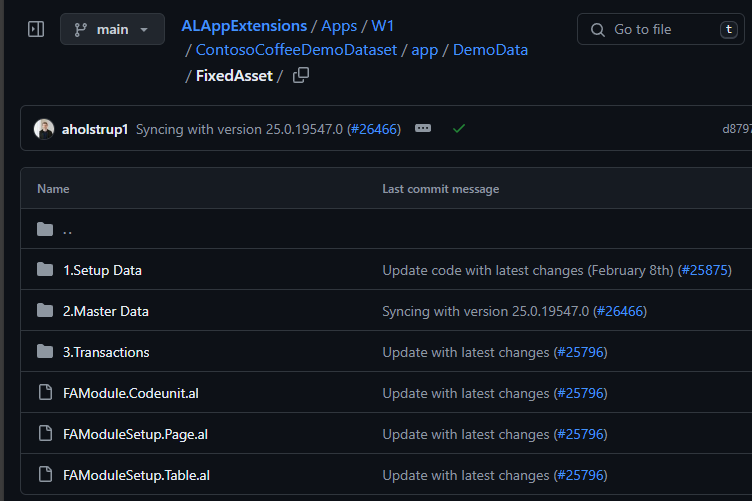Open the FAModule.Codeunit.al file
Viewport: 752px width, 501px height.
tap(130, 394)
